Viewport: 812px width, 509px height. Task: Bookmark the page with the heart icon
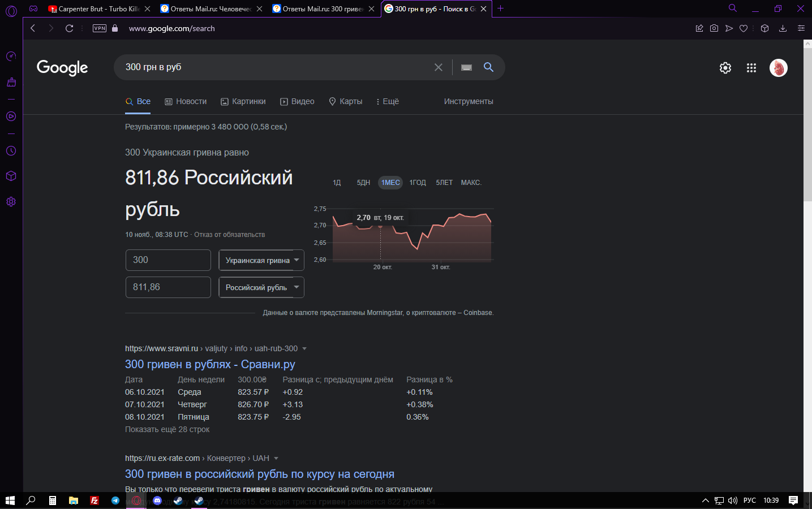pyautogui.click(x=744, y=28)
